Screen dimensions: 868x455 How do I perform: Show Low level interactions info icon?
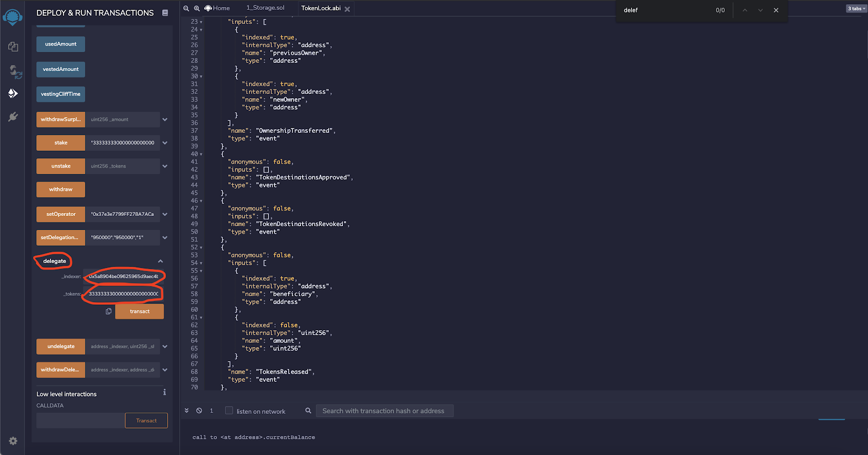(164, 392)
